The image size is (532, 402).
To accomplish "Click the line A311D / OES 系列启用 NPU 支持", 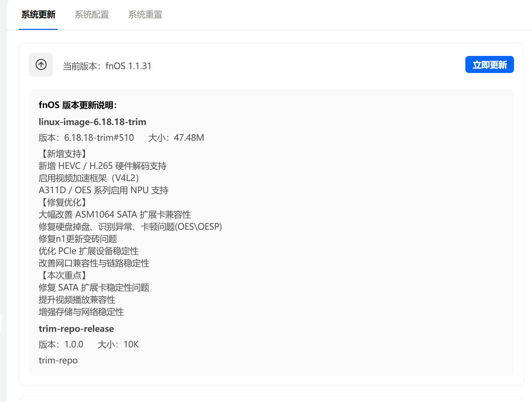I will [103, 190].
